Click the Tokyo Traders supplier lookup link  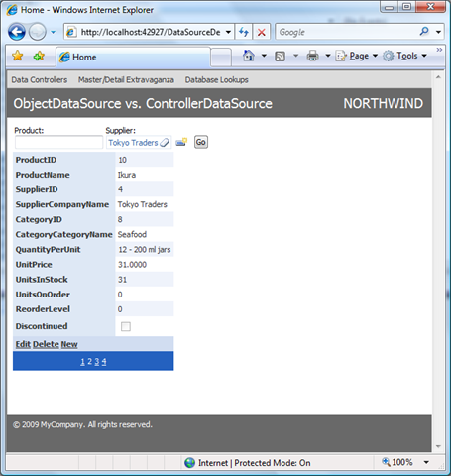pyautogui.click(x=133, y=143)
